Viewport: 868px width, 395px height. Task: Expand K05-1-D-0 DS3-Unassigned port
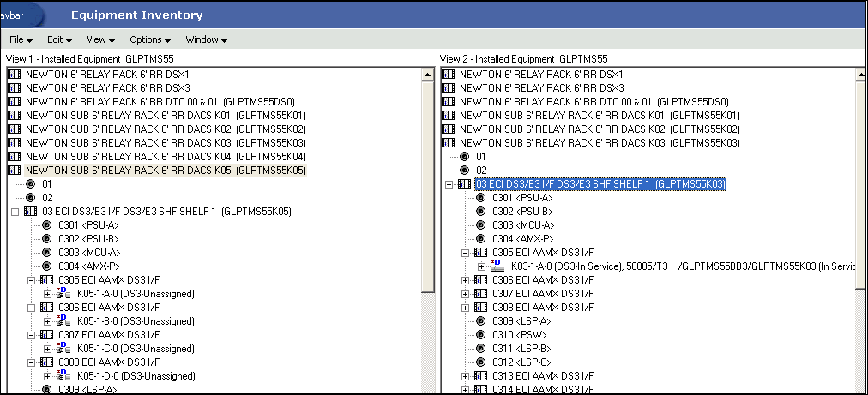coord(48,377)
